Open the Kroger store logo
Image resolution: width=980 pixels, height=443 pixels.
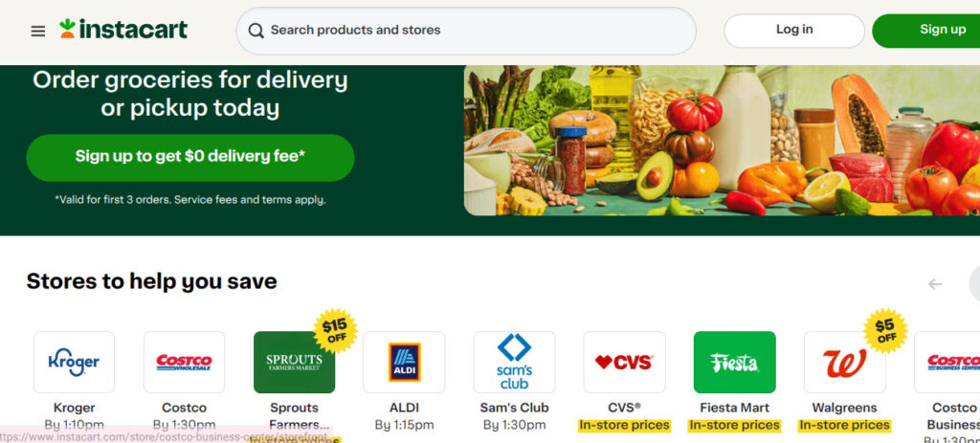click(74, 363)
